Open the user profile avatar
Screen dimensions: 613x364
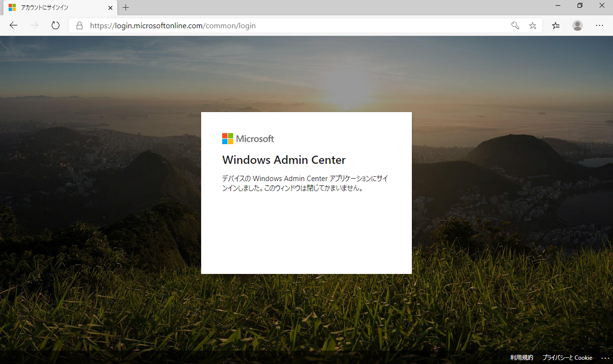(578, 25)
